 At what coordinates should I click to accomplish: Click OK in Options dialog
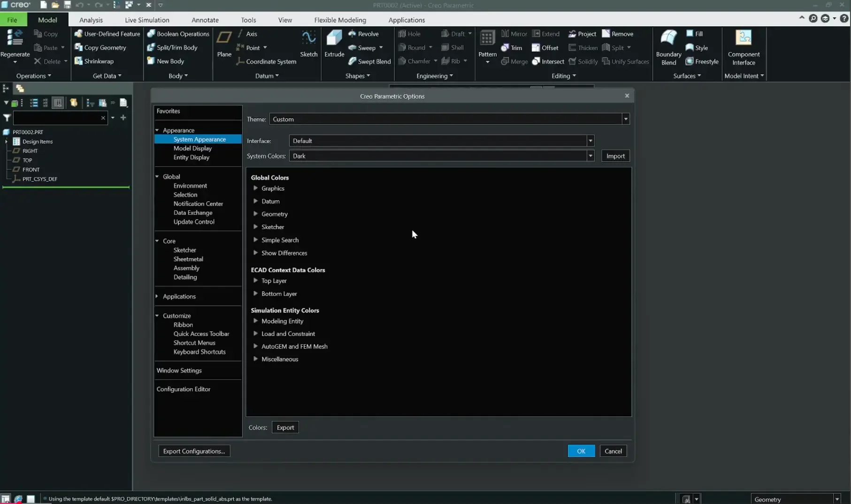581,451
